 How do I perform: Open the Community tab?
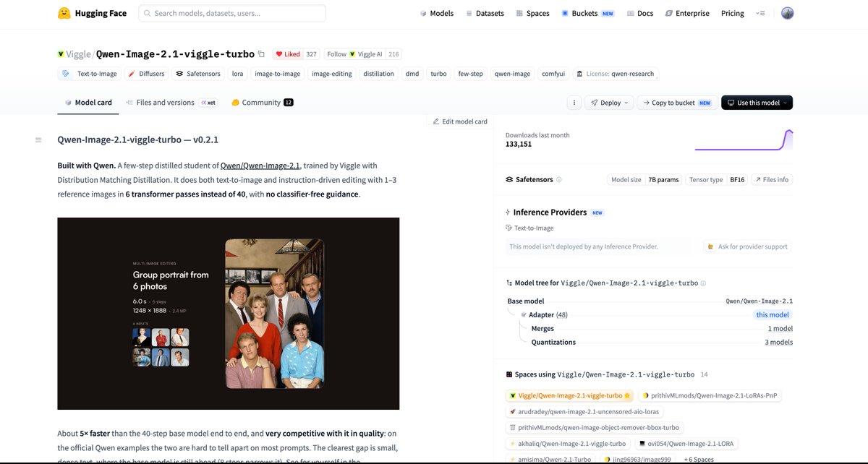pyautogui.click(x=262, y=103)
